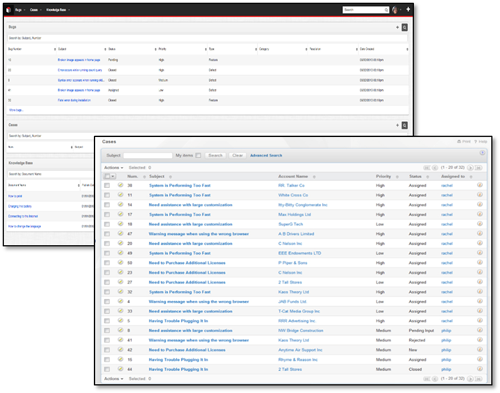Open the dropdown arrow beside the select-all checkbox

[113, 176]
